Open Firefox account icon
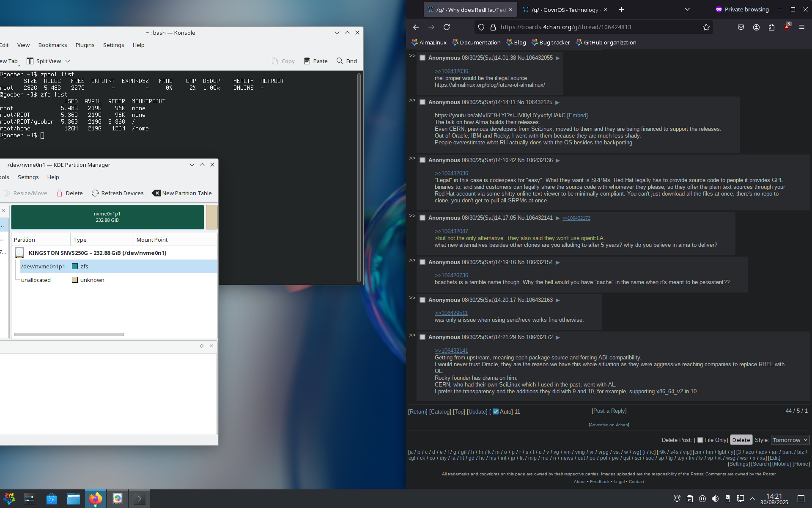Viewport: 812px width, 508px height. pyautogui.click(x=756, y=27)
